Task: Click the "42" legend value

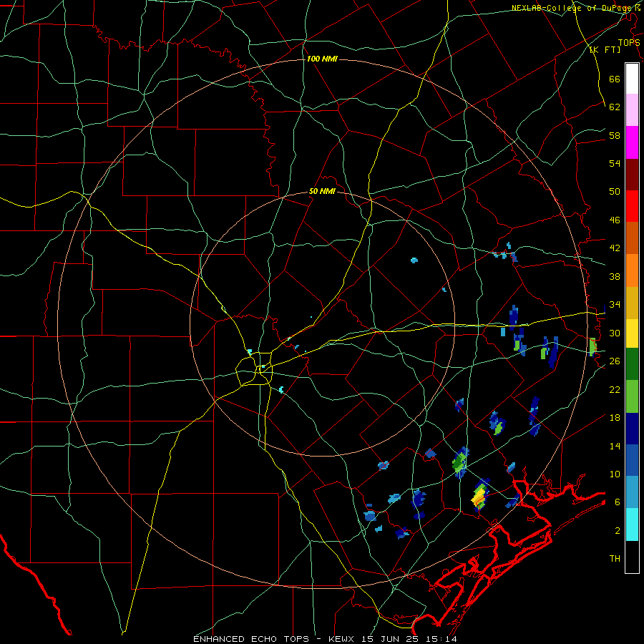Action: [615, 248]
